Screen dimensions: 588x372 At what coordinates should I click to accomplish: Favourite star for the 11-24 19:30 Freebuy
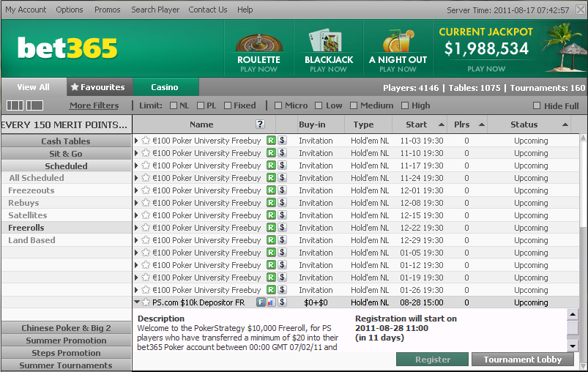coord(146,178)
